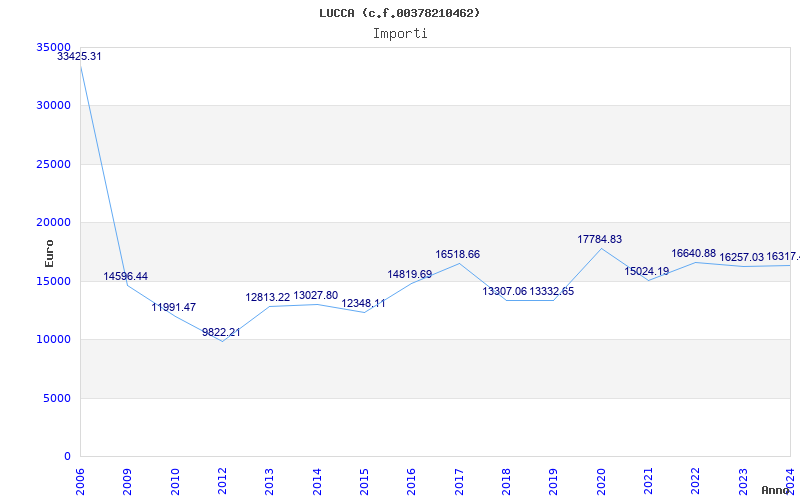This screenshot has height=500, width=800.
Task: Click the x-axis year 2013
Action: (269, 481)
